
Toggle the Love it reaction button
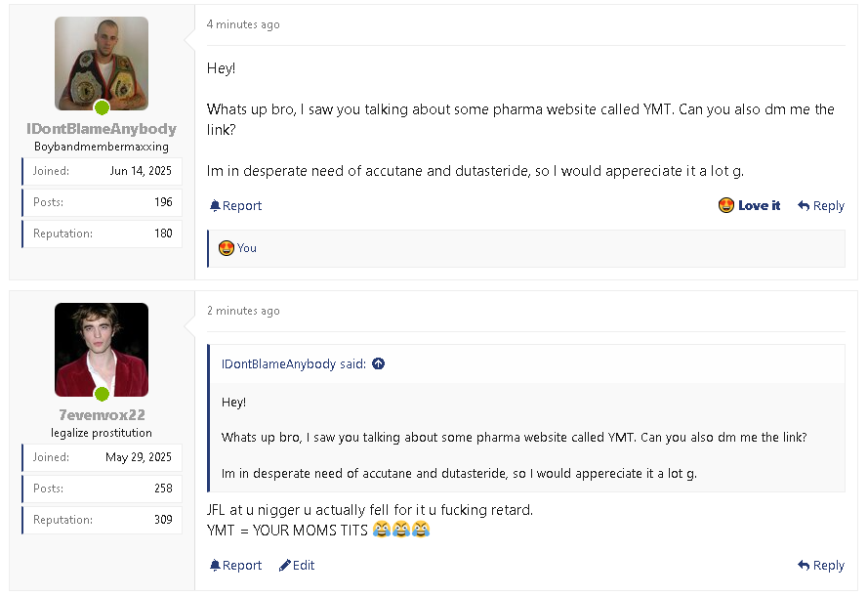click(749, 205)
